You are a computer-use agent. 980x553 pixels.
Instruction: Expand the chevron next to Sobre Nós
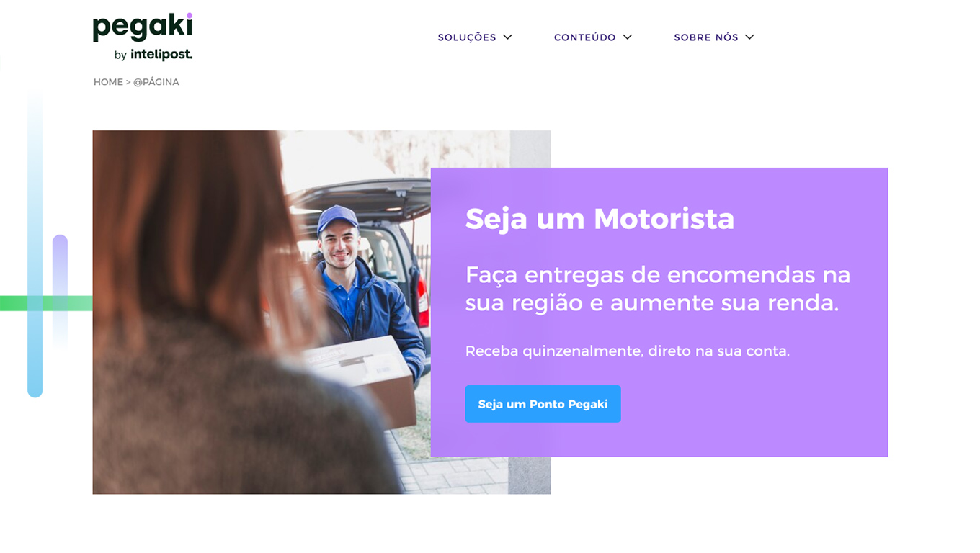click(749, 37)
